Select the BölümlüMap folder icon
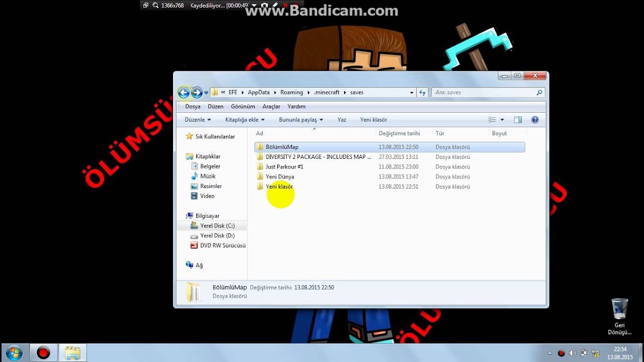This screenshot has height=362, width=644. click(260, 147)
